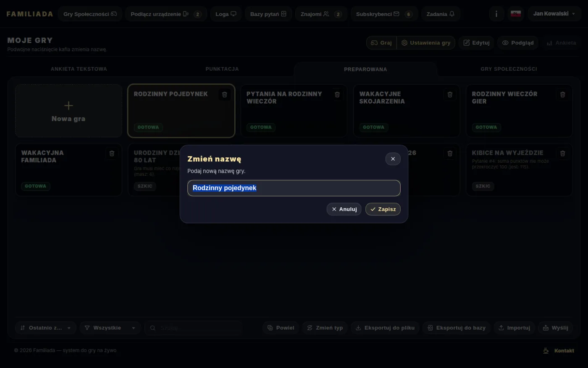This screenshot has width=588, height=368.
Task: Open Jan Kowalski user menu
Action: click(x=554, y=14)
